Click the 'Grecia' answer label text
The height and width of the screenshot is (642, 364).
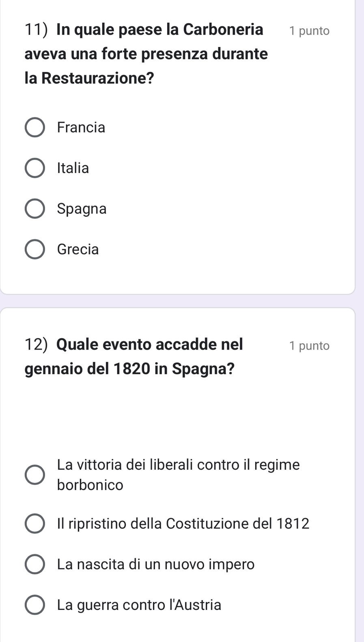tap(78, 249)
